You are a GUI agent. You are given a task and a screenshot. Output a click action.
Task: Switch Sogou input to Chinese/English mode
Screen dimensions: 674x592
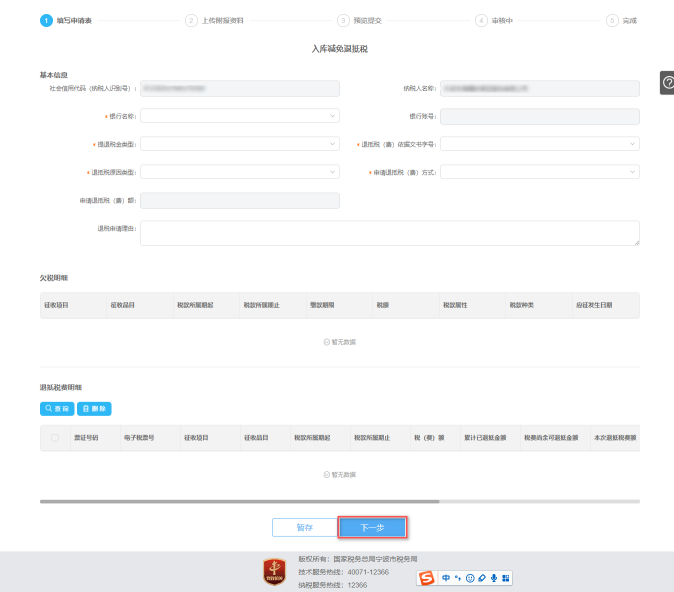445,578
